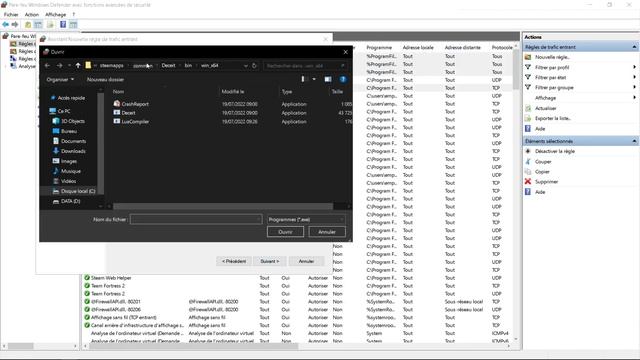The width and height of the screenshot is (640, 360).
Task: Click the firewall toolbar forward arrow
Action: tap(15, 25)
